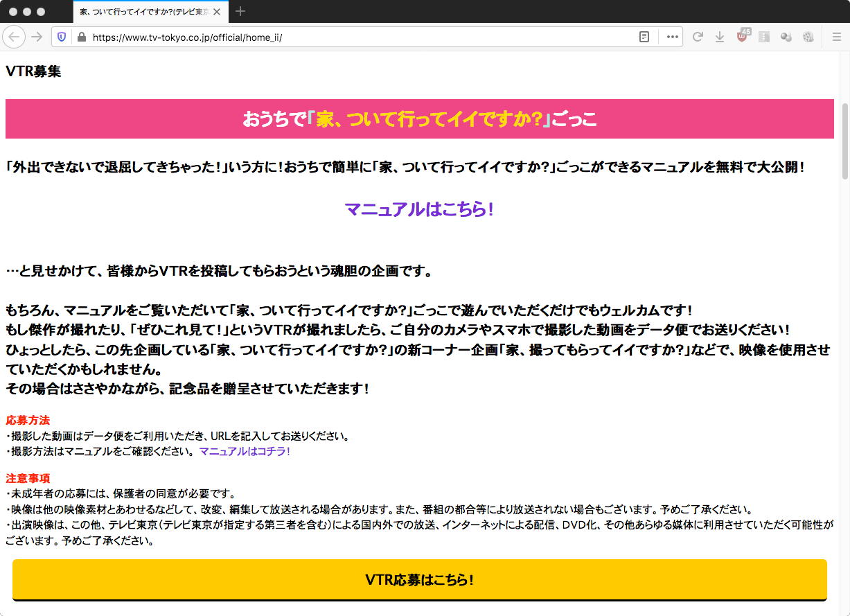This screenshot has height=616, width=850.
Task: Click the line starting もし傑作が撮れたり
Action: [x=398, y=329]
